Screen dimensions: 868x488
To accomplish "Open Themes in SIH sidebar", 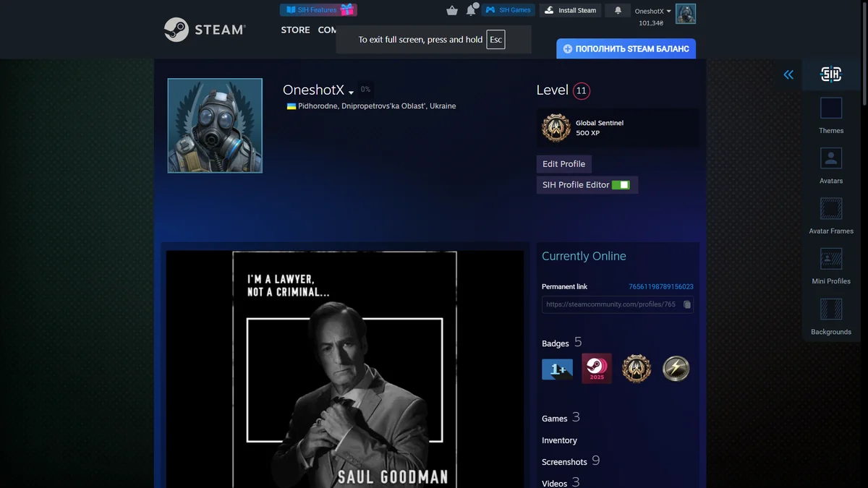I will 831,116.
